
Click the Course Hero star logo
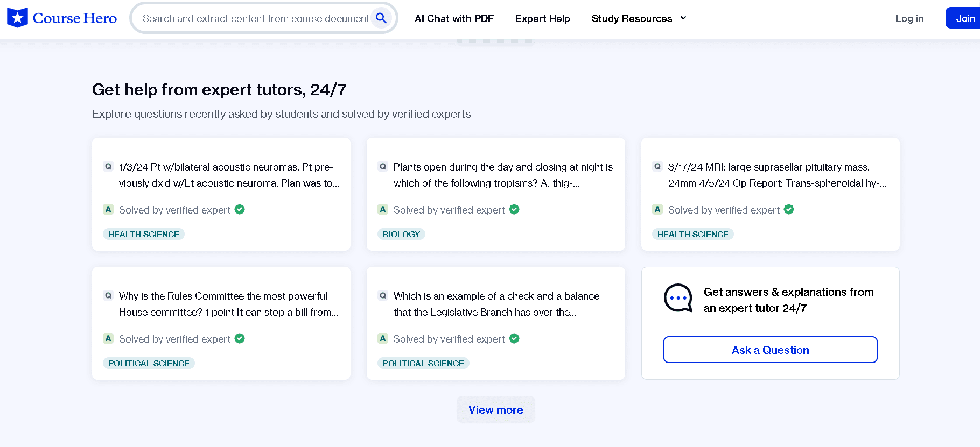[x=17, y=18]
